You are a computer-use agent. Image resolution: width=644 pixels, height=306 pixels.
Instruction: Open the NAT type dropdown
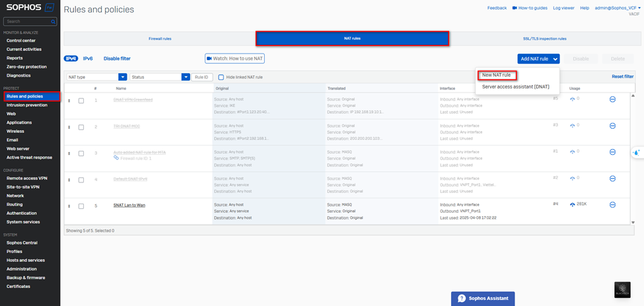tap(122, 77)
